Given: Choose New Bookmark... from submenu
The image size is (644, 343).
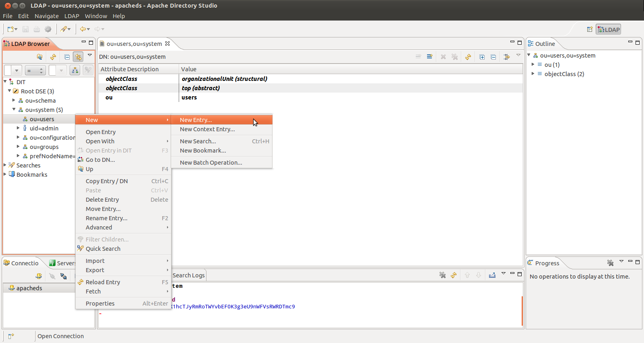Looking at the screenshot, I should (x=222, y=151).
